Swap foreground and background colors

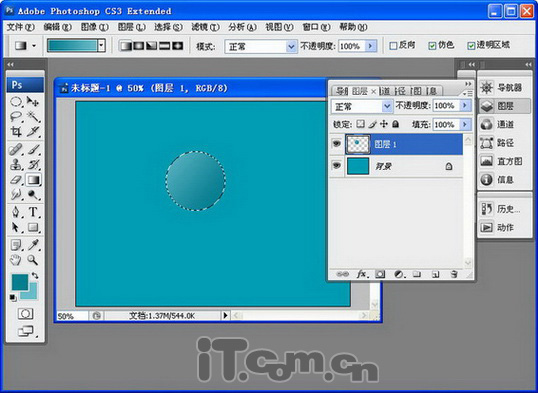(x=35, y=275)
